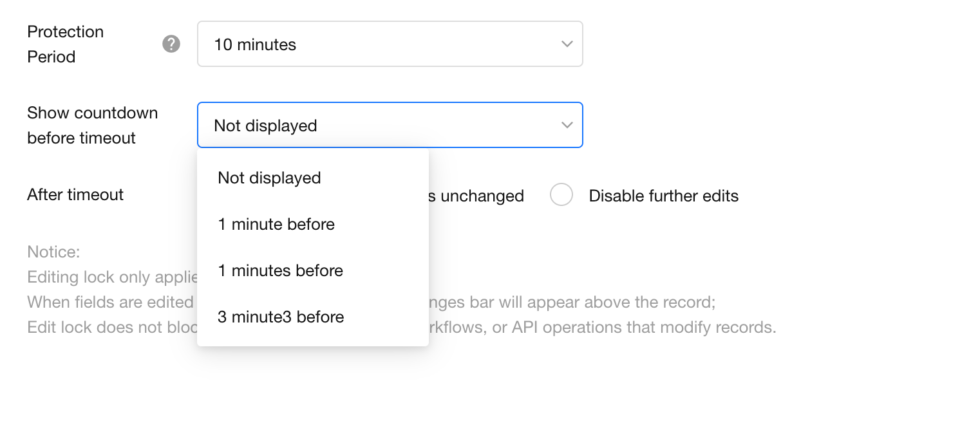Click the "Protection Period" field label
The height and width of the screenshot is (439, 980).
point(65,44)
